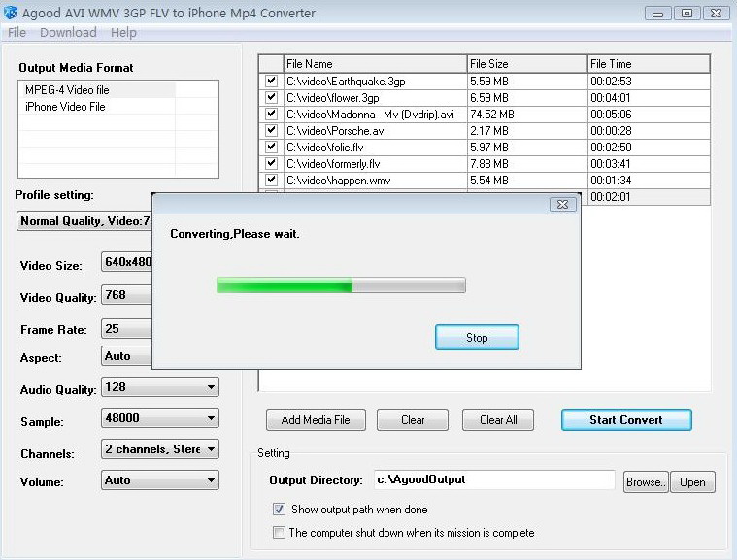Click the Clear All button

[x=498, y=420]
